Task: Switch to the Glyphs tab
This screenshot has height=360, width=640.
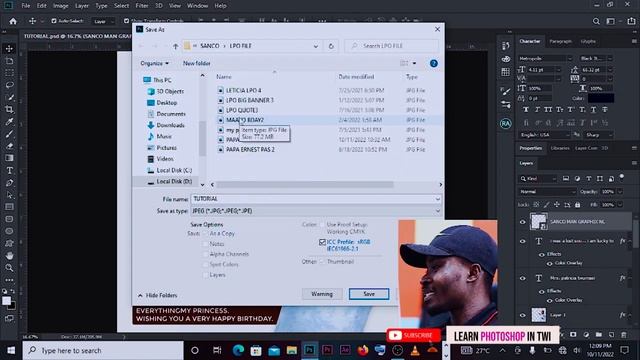Action: (x=588, y=41)
